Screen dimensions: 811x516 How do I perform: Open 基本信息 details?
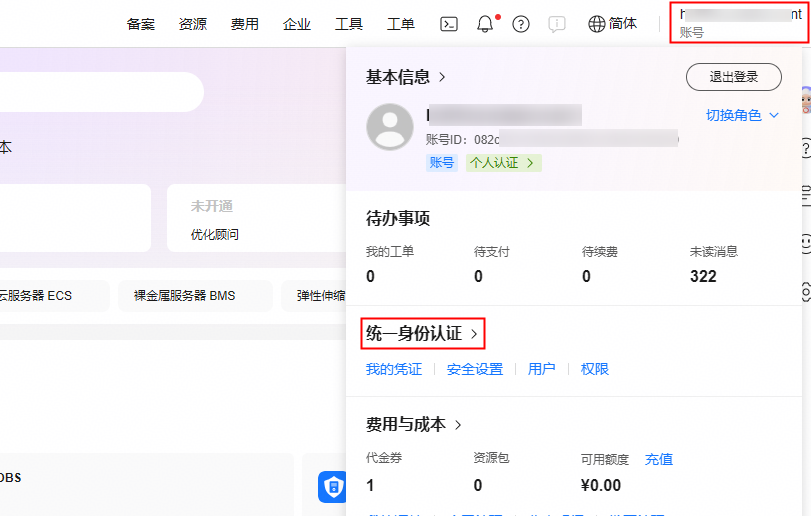(406, 77)
